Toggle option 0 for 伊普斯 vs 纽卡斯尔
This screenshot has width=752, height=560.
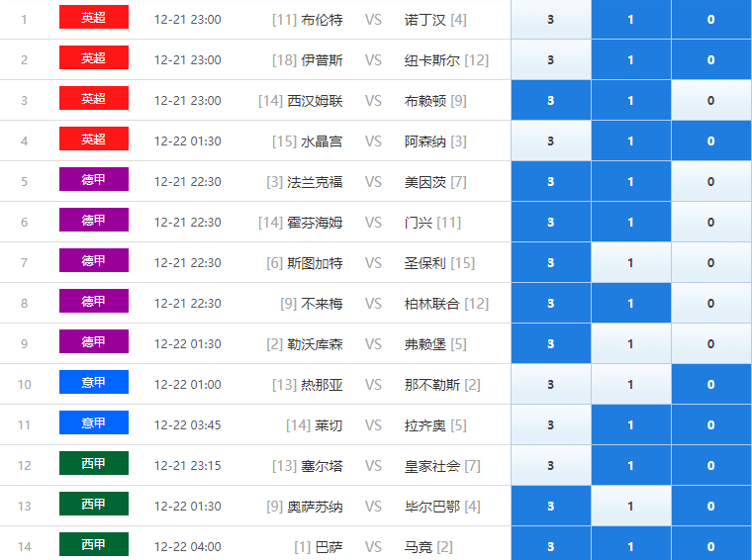coord(711,60)
